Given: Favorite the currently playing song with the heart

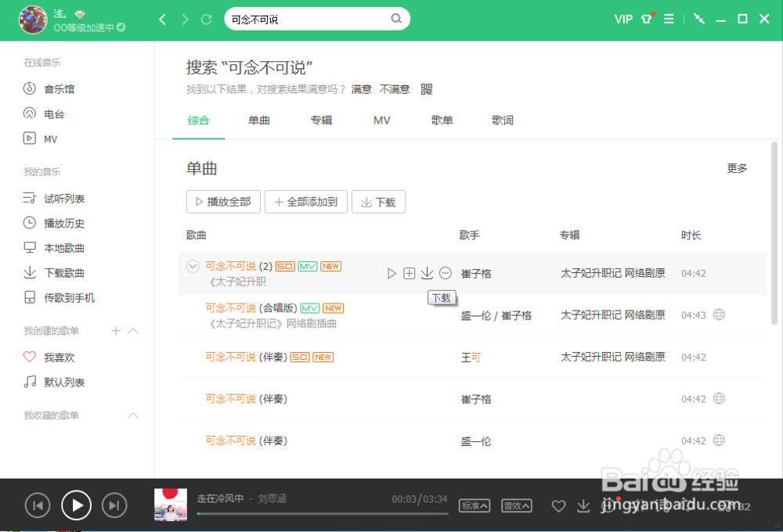Looking at the screenshot, I should click(x=558, y=505).
